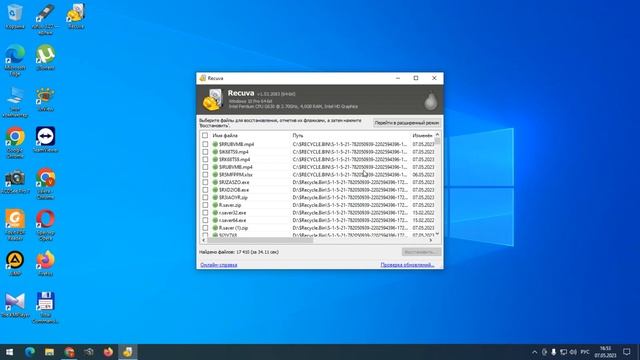Screen dimensions: 640x360
Task: Click the Recuva taskbar button
Action: click(127, 352)
